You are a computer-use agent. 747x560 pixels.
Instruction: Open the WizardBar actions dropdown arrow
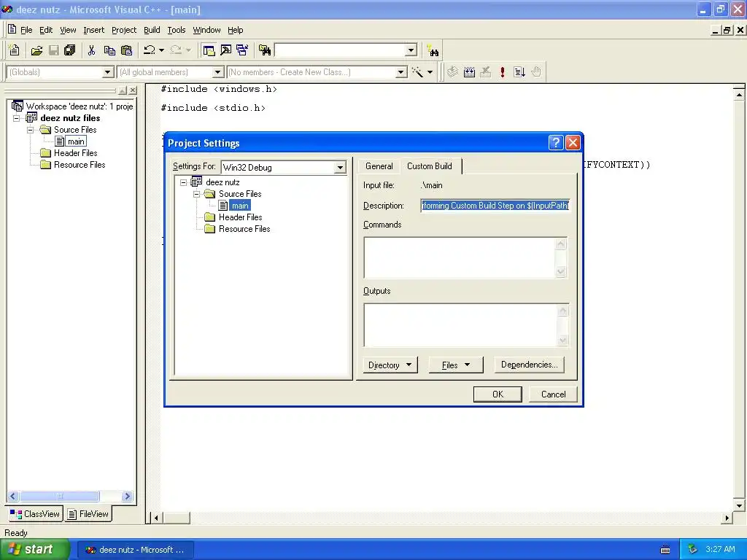point(430,72)
